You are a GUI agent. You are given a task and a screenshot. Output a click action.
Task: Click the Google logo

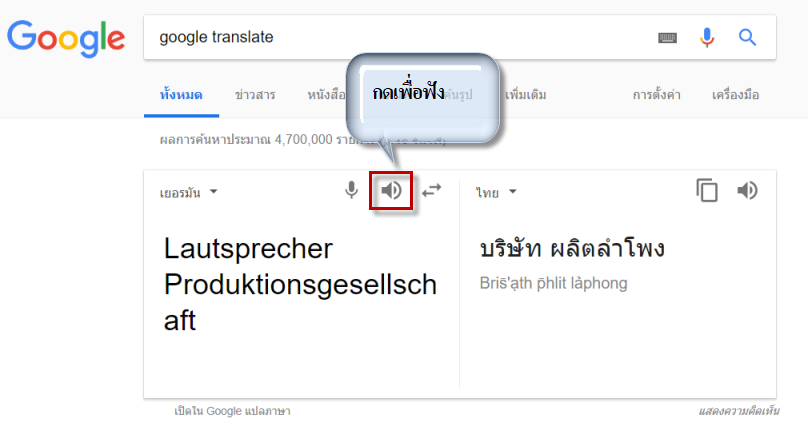tap(66, 39)
